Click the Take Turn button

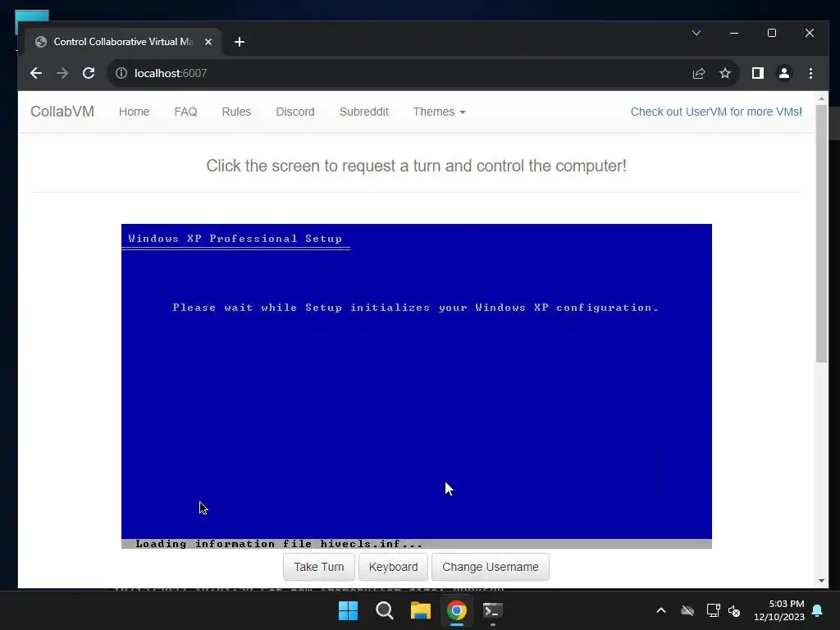tap(319, 567)
